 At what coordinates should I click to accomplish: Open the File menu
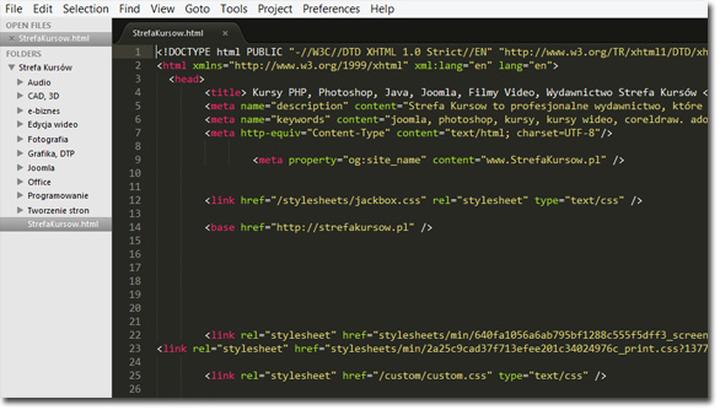(x=14, y=9)
